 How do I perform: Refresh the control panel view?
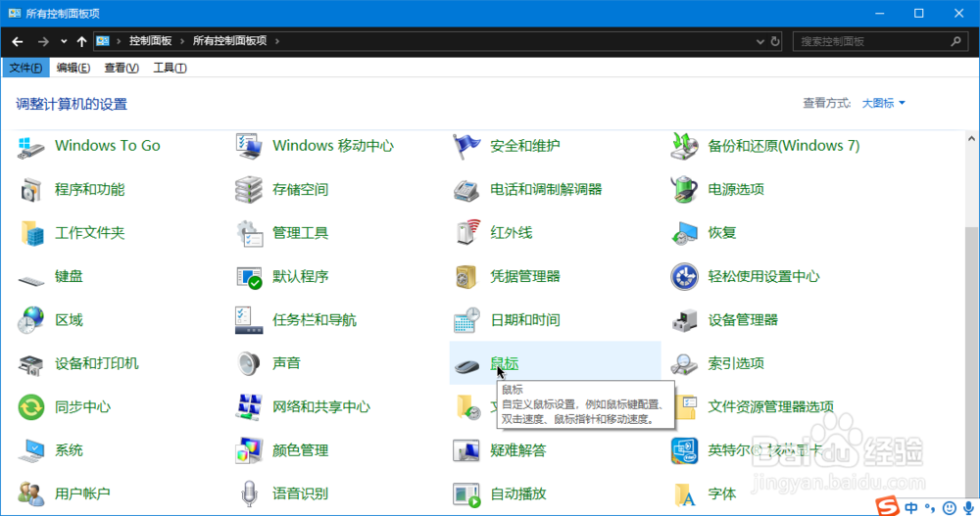775,41
